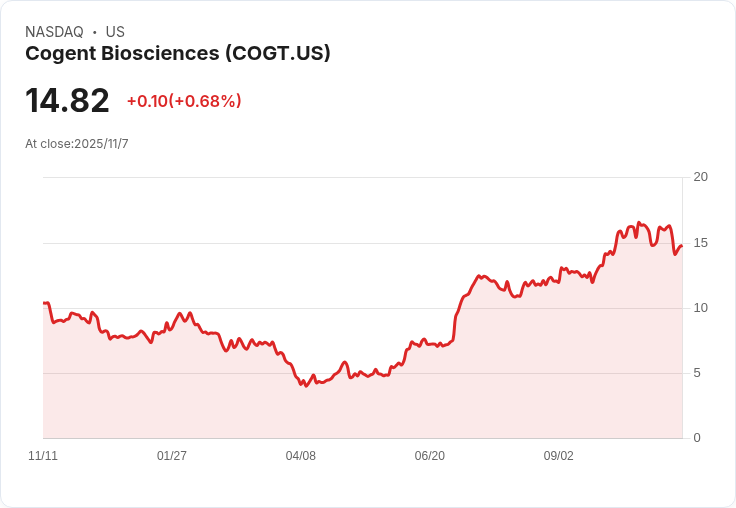Click the +0.10(+0.68%) change value
Image resolution: width=736 pixels, height=508 pixels.
coord(184,101)
